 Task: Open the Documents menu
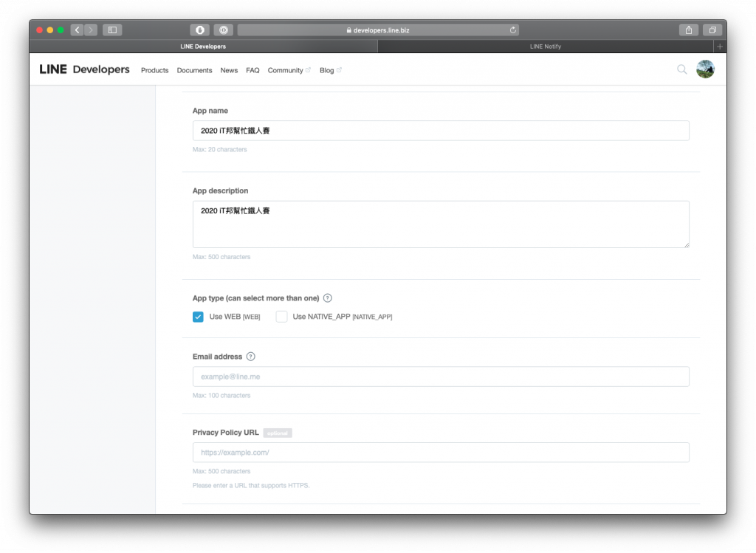point(194,70)
